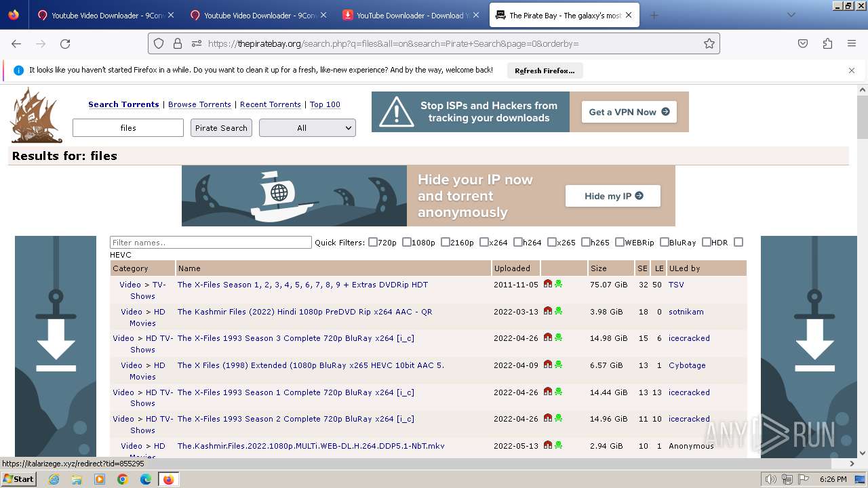
Task: Open the Firefox hamburger menu
Action: [852, 43]
